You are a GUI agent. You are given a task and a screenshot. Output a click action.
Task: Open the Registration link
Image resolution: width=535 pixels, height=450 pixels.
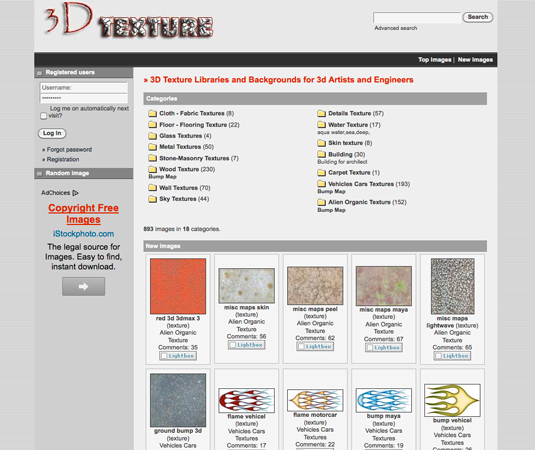tap(63, 159)
